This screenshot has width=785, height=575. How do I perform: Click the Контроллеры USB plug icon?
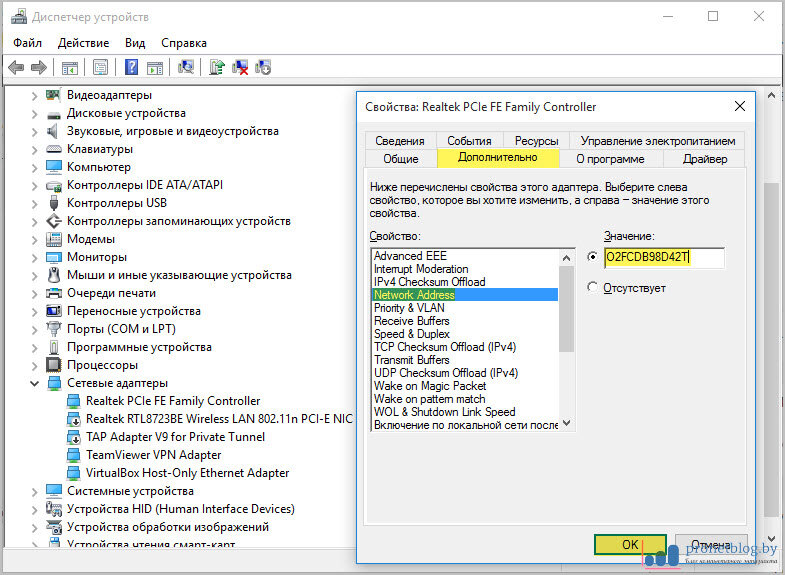pos(54,203)
